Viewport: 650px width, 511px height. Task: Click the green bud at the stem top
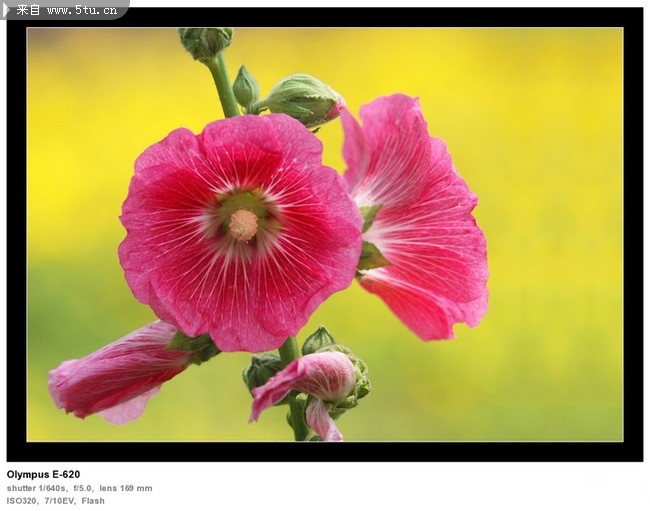(205, 41)
